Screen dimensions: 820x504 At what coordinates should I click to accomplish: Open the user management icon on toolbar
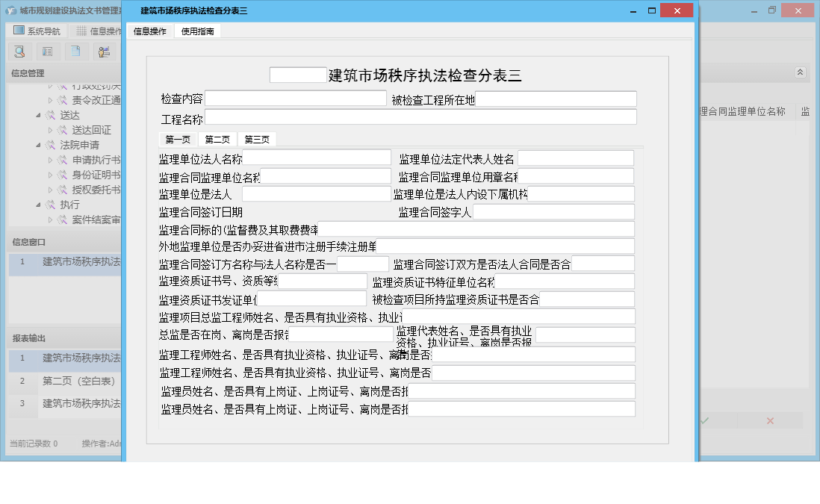104,52
